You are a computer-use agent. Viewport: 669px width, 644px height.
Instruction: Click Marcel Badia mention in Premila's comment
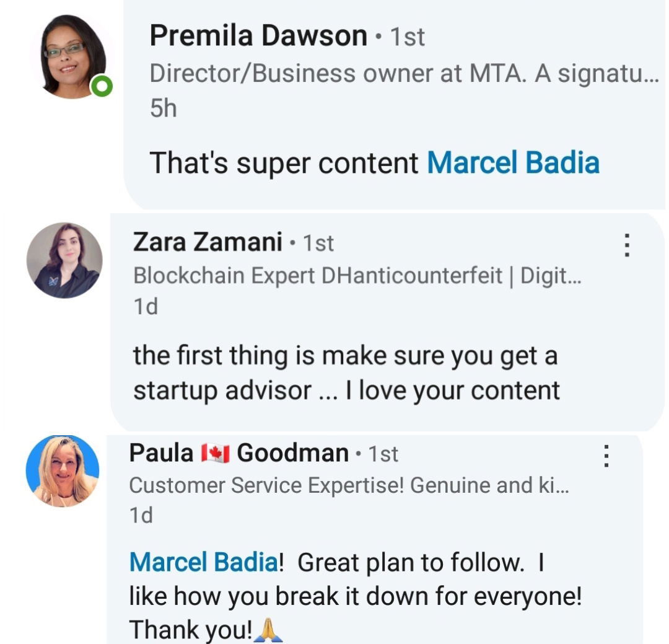pos(513,163)
